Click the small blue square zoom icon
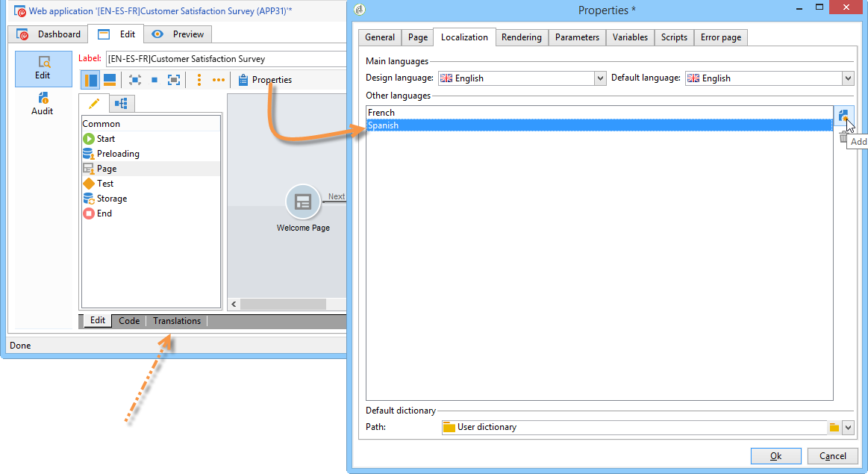Image resolution: width=868 pixels, height=474 pixels. (154, 80)
